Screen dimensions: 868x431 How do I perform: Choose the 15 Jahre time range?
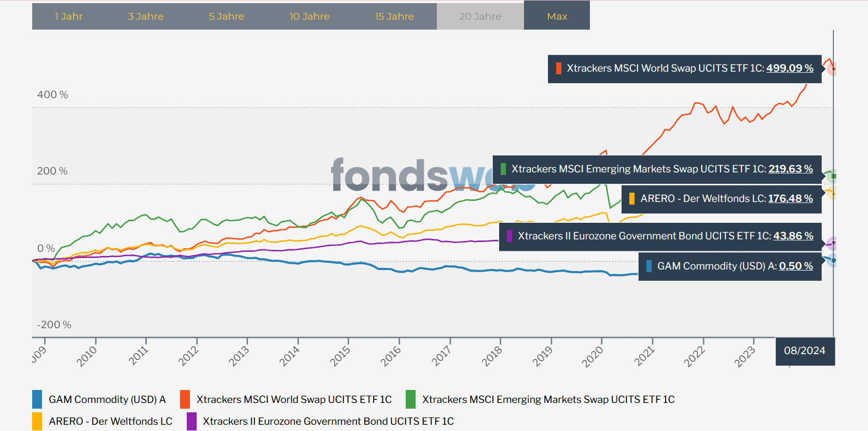tap(394, 16)
